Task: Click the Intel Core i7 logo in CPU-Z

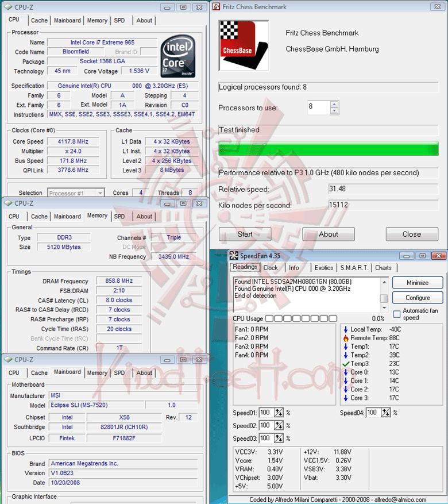Action: click(x=178, y=56)
